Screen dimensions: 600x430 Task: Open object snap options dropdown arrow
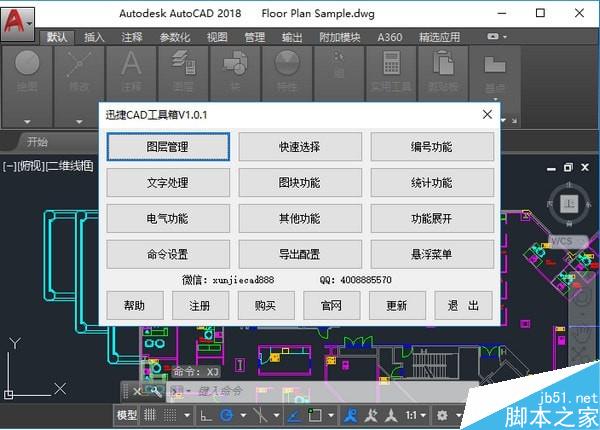click(x=331, y=415)
